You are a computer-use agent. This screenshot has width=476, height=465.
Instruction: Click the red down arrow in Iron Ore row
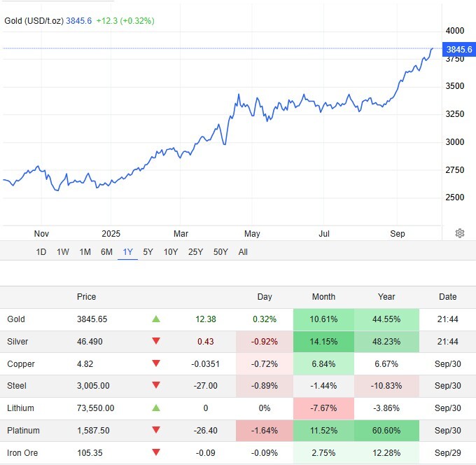[156, 453]
